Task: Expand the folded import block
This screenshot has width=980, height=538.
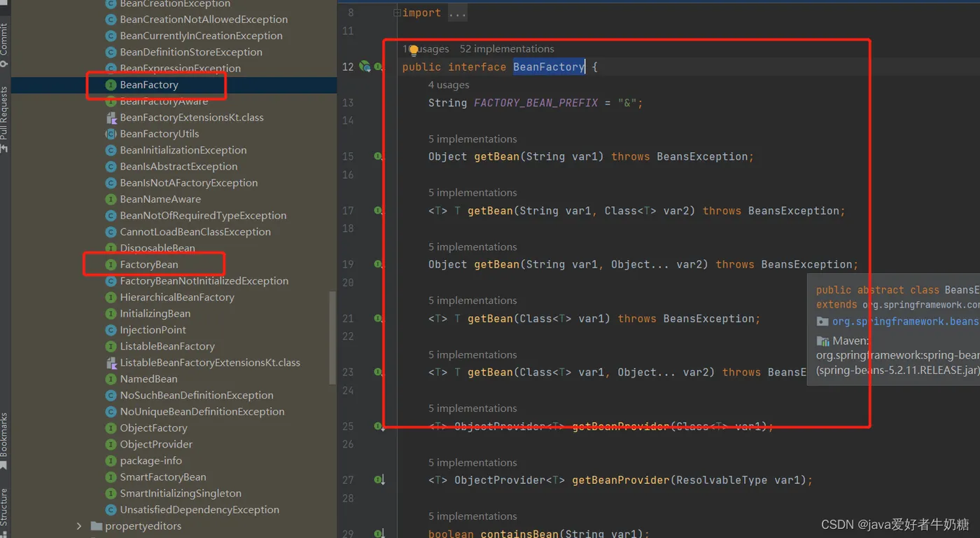Action: pos(397,13)
